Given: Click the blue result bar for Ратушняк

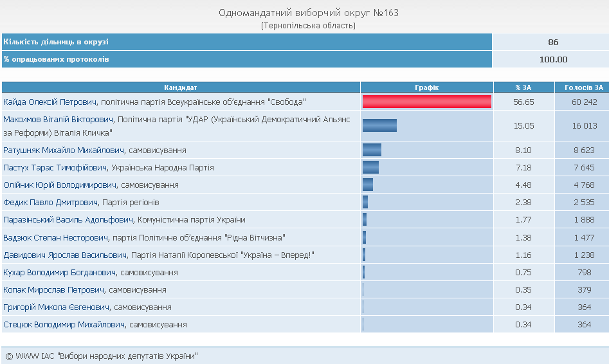Looking at the screenshot, I should (372, 150).
